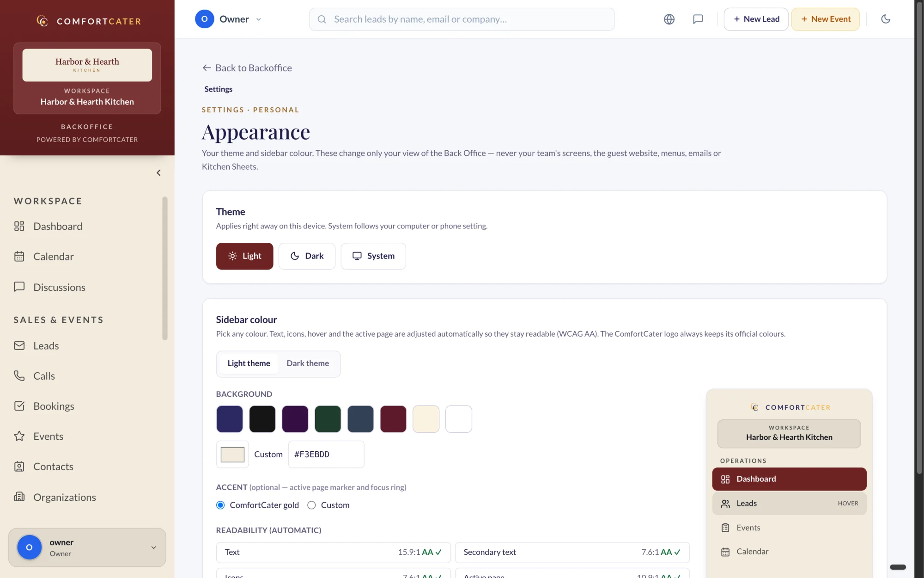Open Contacts via the badge icon
924x578 pixels.
pyautogui.click(x=19, y=467)
